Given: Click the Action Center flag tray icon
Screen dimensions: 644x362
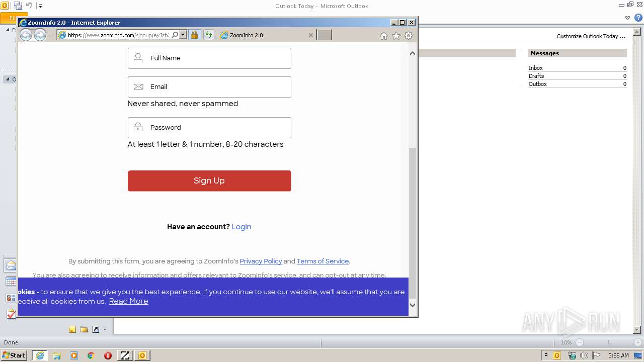Looking at the screenshot, I should tap(596, 355).
